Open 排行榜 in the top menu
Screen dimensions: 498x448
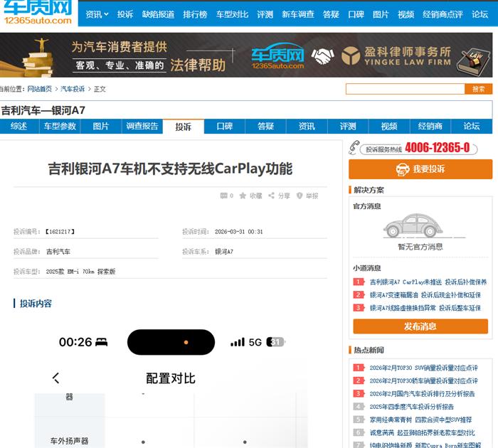(194, 14)
